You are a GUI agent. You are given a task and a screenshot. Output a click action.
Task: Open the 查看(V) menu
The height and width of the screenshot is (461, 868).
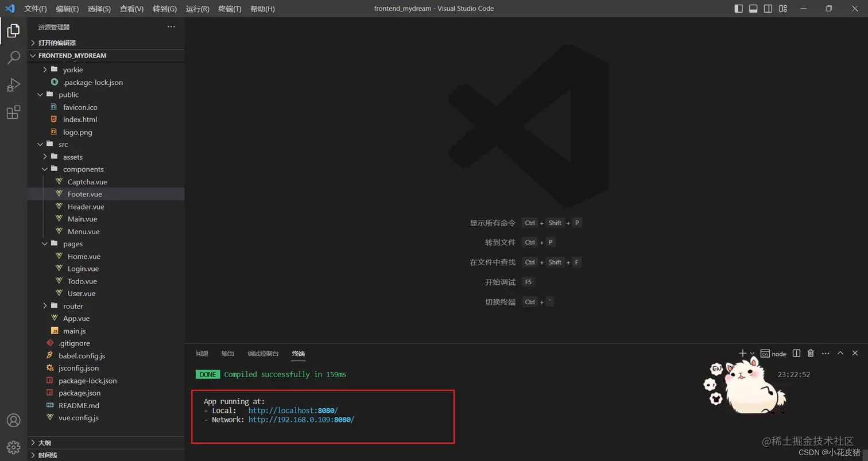(x=132, y=9)
